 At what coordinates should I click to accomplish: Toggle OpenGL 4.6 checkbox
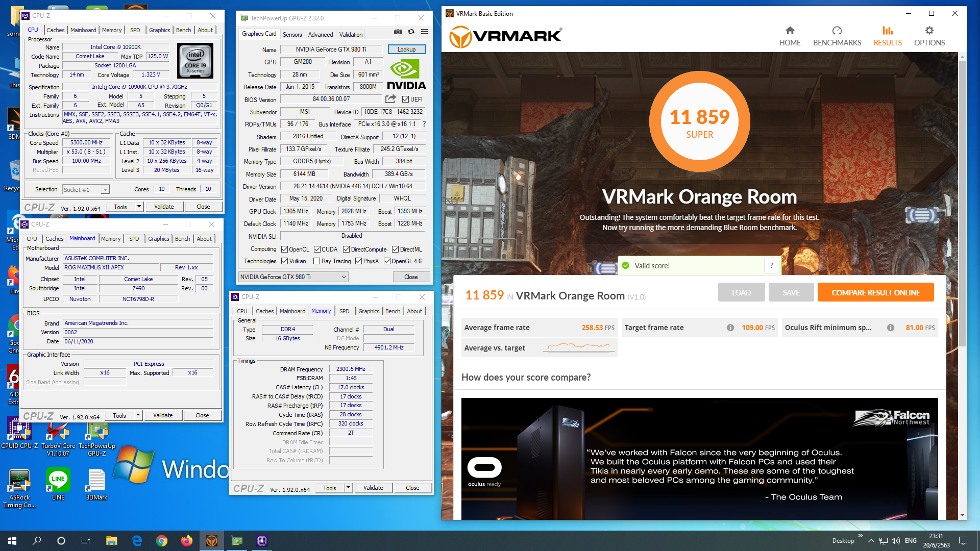coord(387,261)
